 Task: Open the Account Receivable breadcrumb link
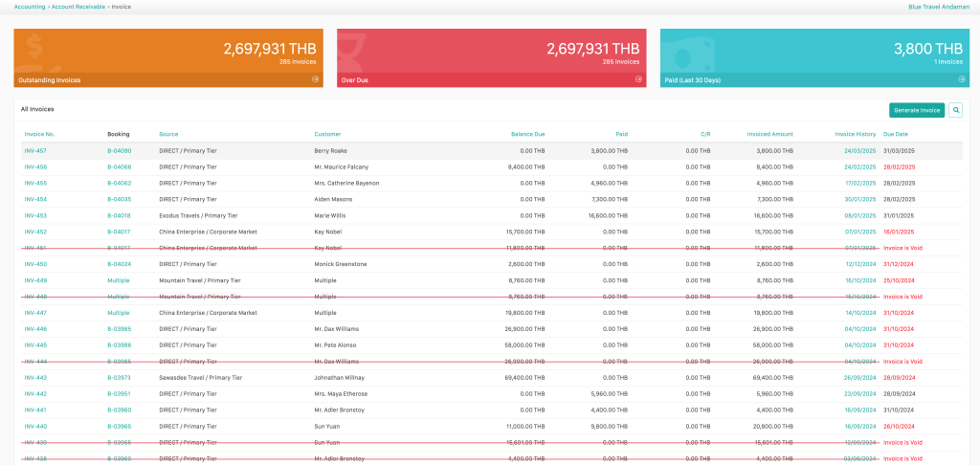pyautogui.click(x=78, y=6)
